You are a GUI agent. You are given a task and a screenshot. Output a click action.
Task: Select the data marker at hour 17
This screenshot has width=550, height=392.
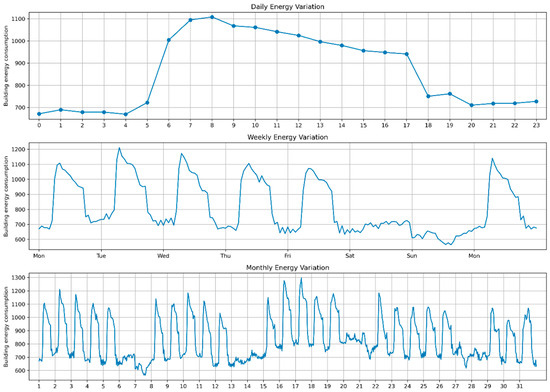(407, 54)
